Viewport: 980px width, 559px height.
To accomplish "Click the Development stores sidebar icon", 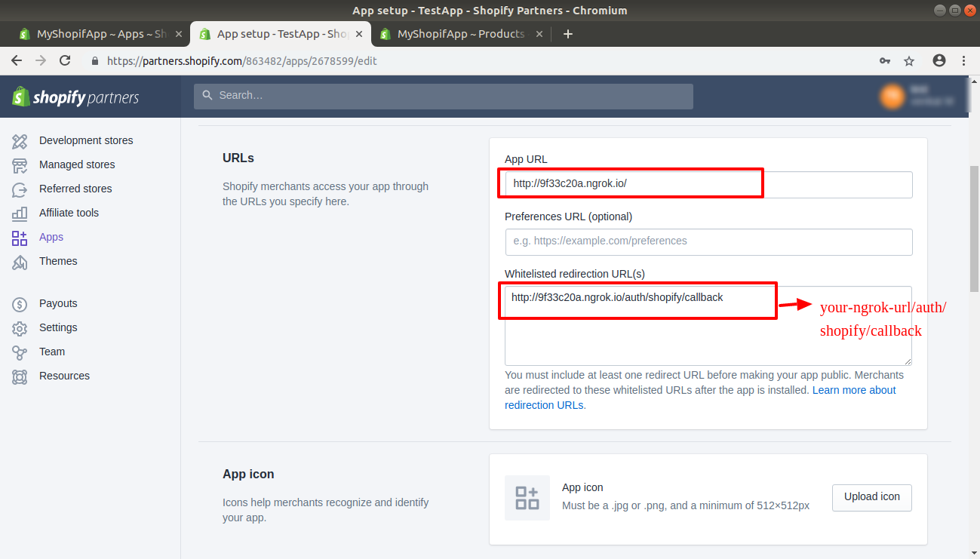I will [20, 141].
